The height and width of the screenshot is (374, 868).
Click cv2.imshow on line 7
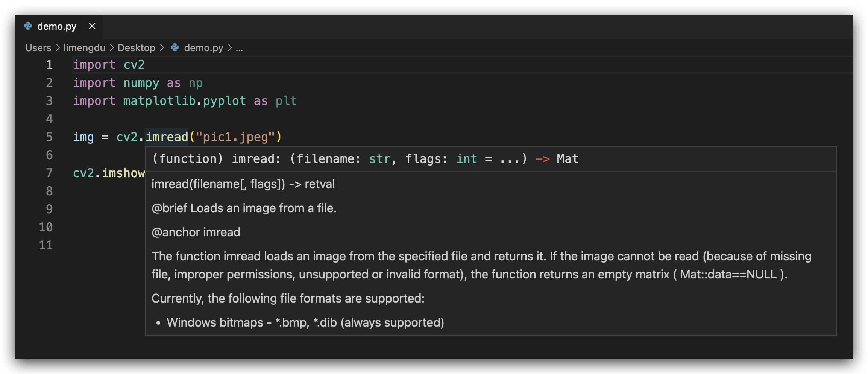click(109, 173)
